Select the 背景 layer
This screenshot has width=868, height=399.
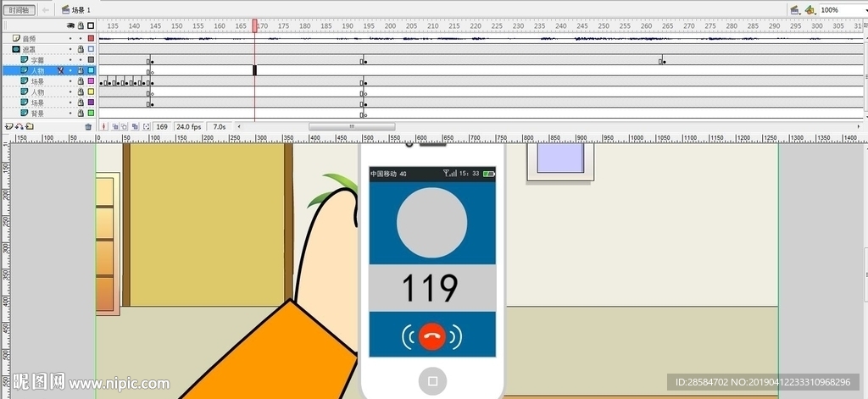[37, 113]
